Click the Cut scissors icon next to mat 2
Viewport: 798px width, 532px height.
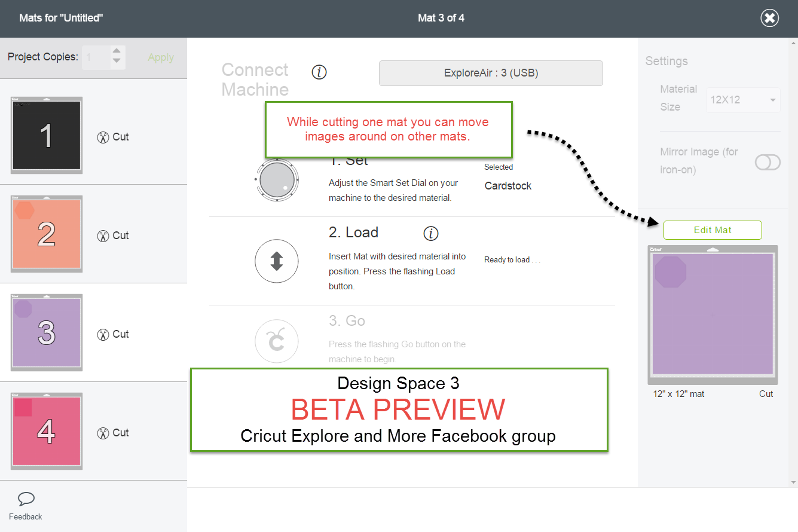click(x=103, y=236)
